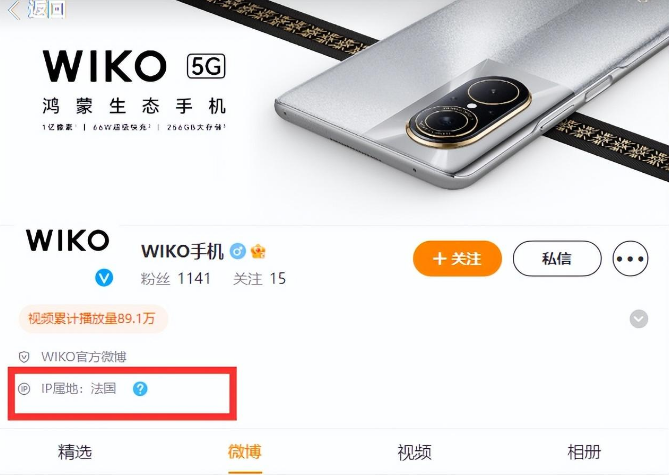
Task: Follow the account with 关注 button
Action: click(x=457, y=259)
